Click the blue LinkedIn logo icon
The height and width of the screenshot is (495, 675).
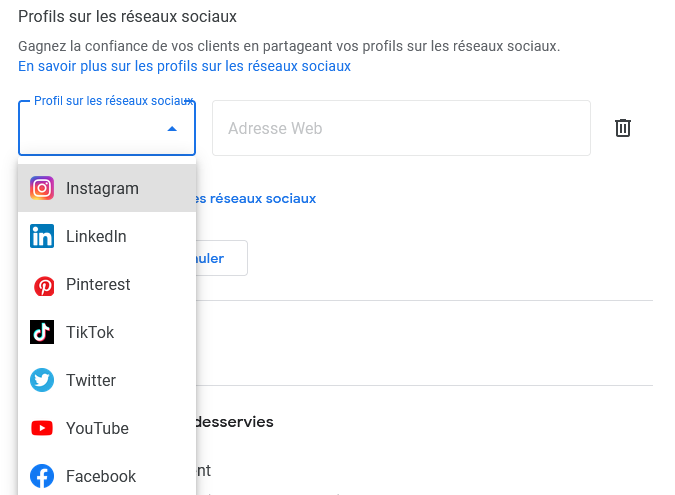(x=42, y=236)
